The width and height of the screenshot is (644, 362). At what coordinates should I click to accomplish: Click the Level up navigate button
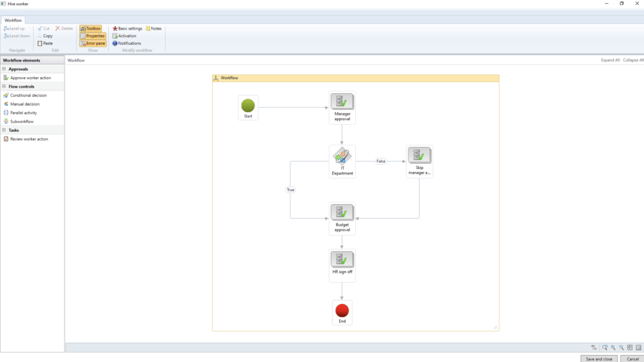tap(14, 28)
